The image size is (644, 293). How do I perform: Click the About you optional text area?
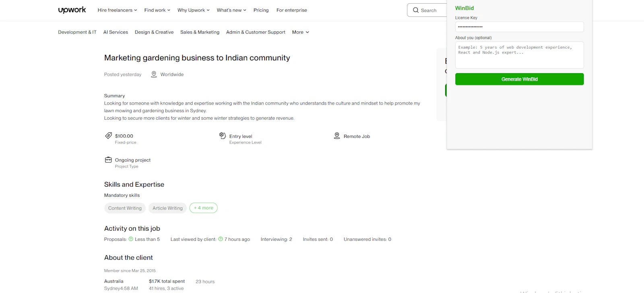coord(520,55)
